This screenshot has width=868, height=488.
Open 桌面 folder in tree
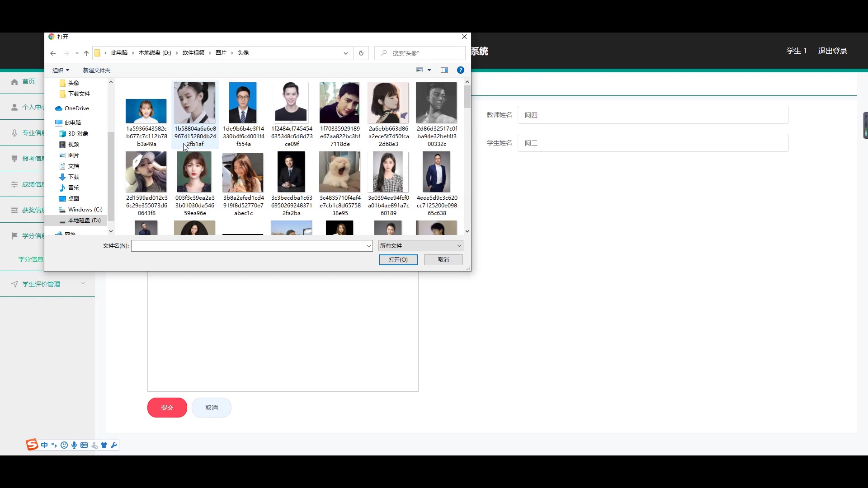coord(69,199)
